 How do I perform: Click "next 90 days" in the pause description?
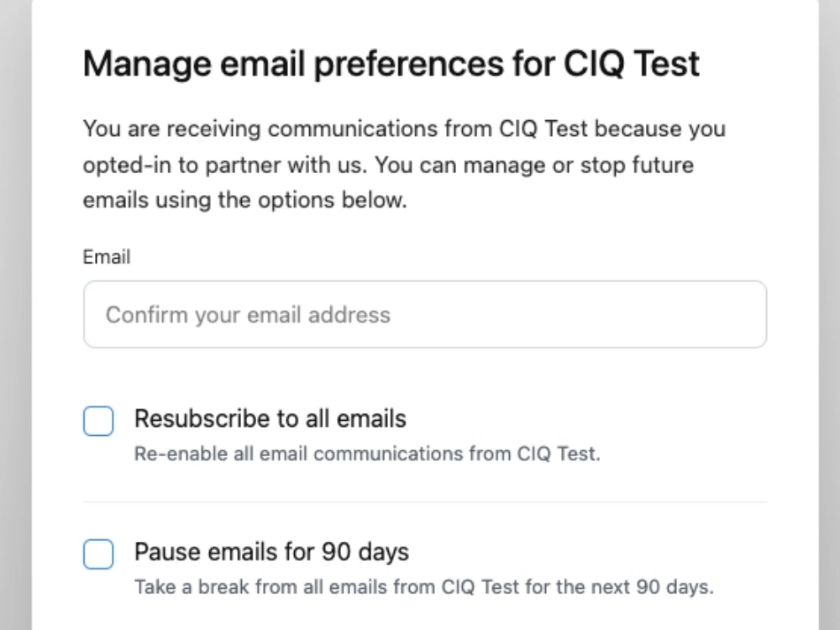coord(664,586)
